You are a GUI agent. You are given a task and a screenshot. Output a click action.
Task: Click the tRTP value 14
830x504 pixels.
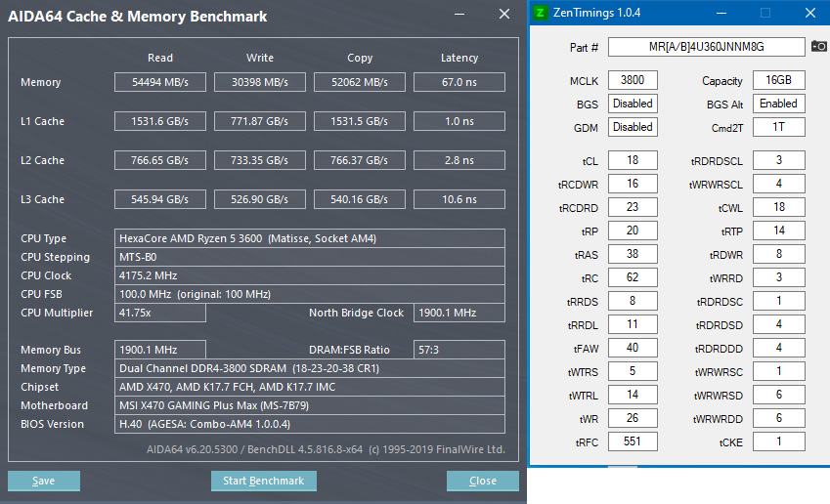(x=778, y=231)
